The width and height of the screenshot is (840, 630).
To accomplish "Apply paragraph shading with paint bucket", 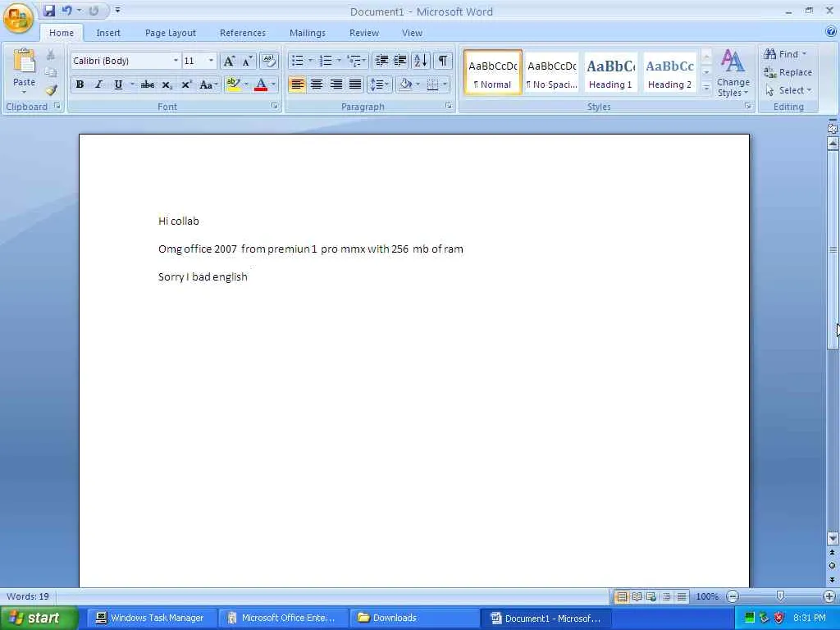I will click(x=405, y=84).
